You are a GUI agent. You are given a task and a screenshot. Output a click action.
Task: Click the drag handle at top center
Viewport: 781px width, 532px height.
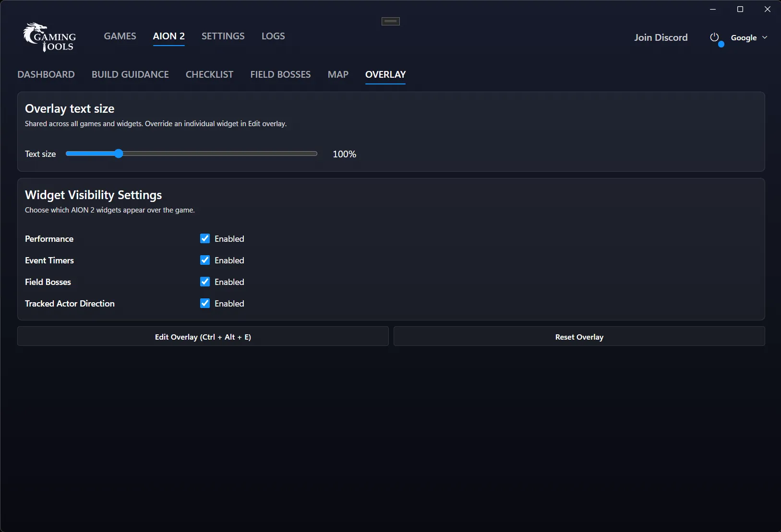391,21
